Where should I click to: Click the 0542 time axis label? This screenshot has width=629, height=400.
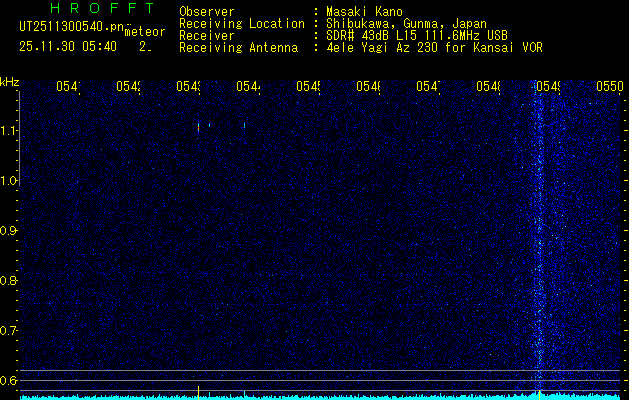[x=128, y=86]
